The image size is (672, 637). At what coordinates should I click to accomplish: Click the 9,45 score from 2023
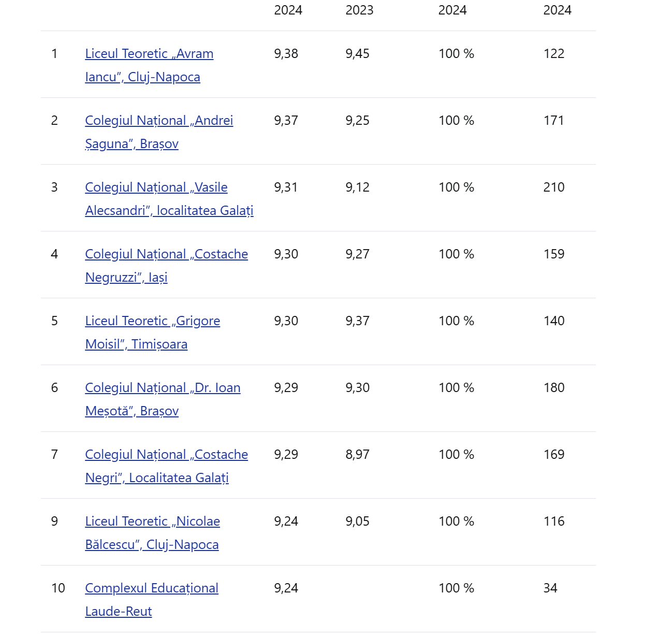[357, 54]
